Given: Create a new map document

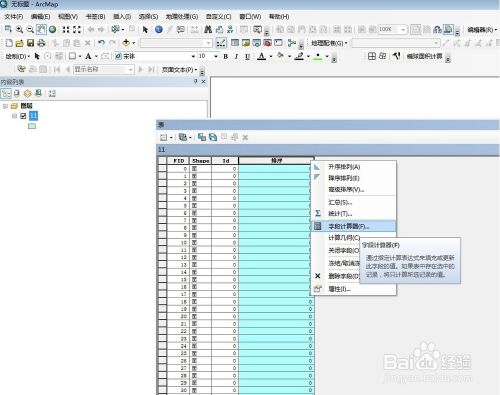Looking at the screenshot, I should coord(9,43).
